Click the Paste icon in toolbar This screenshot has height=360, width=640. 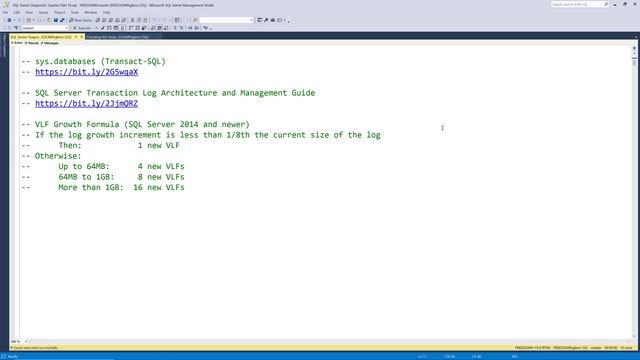(145, 20)
